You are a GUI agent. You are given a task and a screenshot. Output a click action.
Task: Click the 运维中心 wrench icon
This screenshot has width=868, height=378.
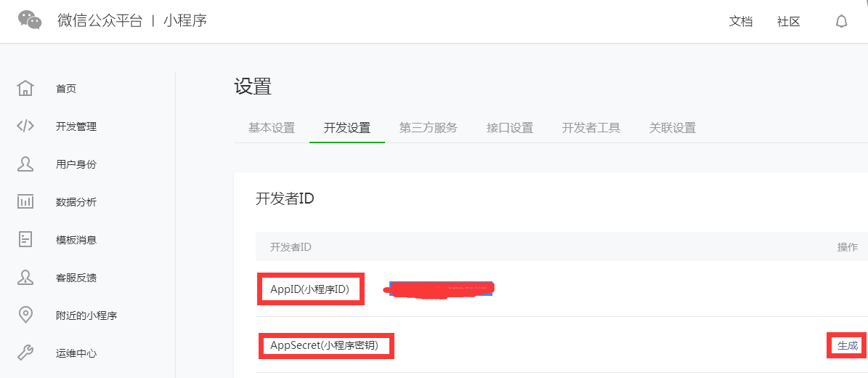tap(25, 353)
